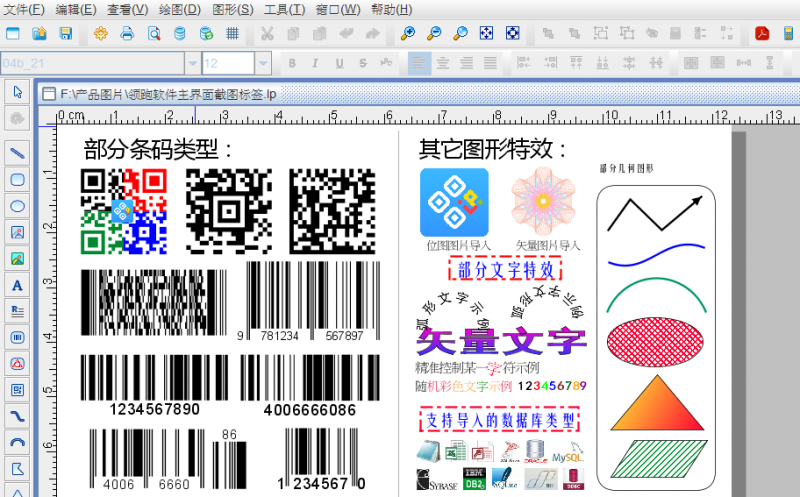The width and height of the screenshot is (800, 497).
Task: Click the plain magnifier zoom icon
Action: (x=461, y=34)
